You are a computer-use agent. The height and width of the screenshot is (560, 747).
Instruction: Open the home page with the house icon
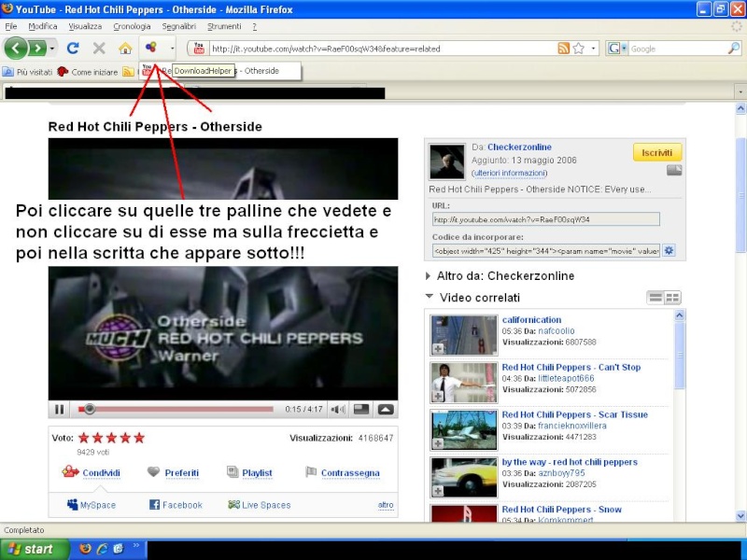[125, 49]
